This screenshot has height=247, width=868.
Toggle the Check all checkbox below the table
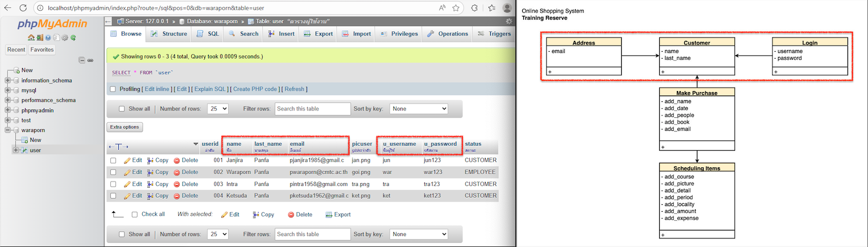[134, 215]
